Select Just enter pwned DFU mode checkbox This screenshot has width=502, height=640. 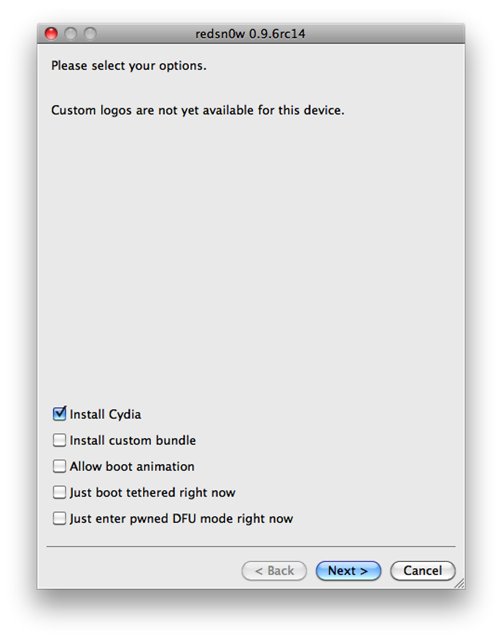point(59,518)
